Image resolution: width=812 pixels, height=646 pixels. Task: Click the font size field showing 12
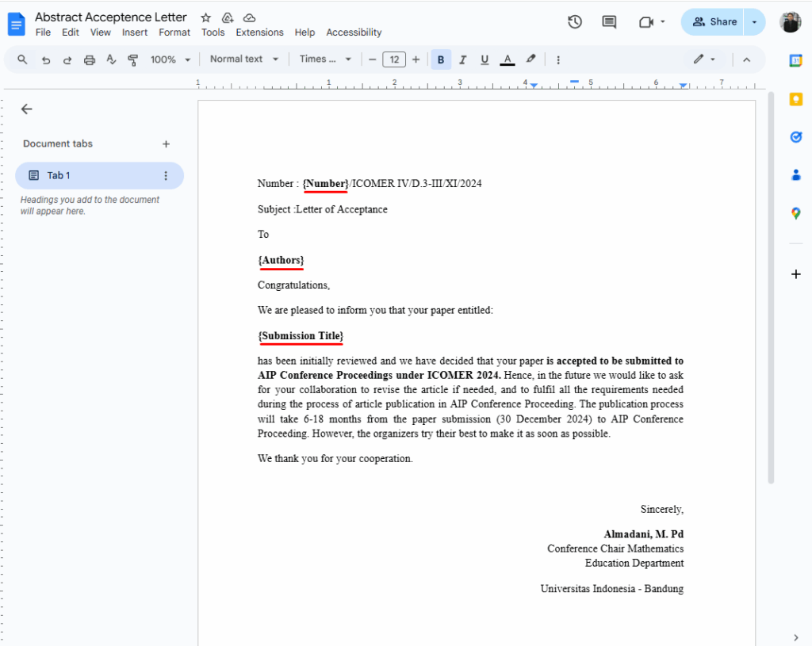[x=393, y=59]
